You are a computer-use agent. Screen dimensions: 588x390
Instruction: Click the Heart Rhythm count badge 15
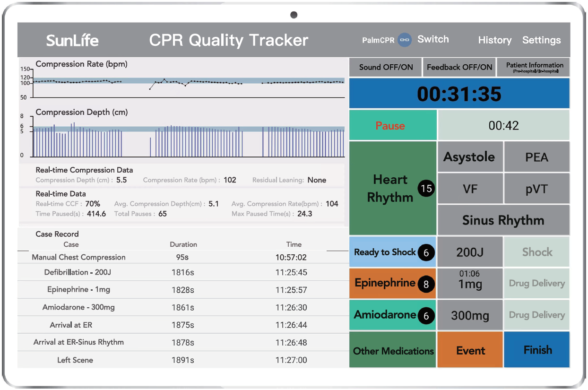(426, 189)
